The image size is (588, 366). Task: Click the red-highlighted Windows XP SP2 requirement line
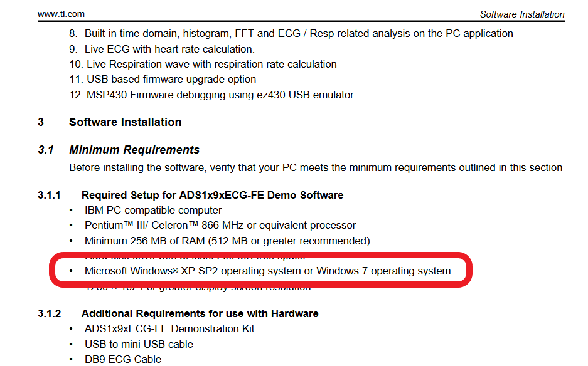coord(267,271)
